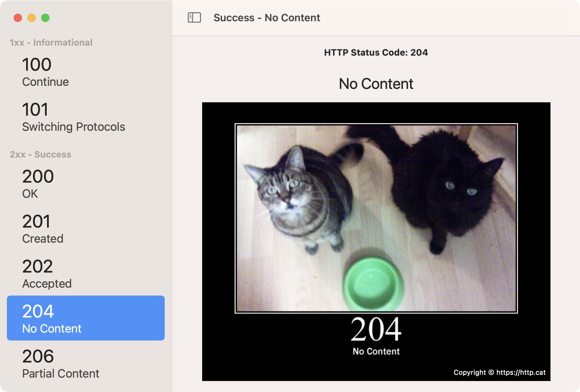This screenshot has height=392, width=580.
Task: Click the 204 caption under the photo
Action: (376, 330)
